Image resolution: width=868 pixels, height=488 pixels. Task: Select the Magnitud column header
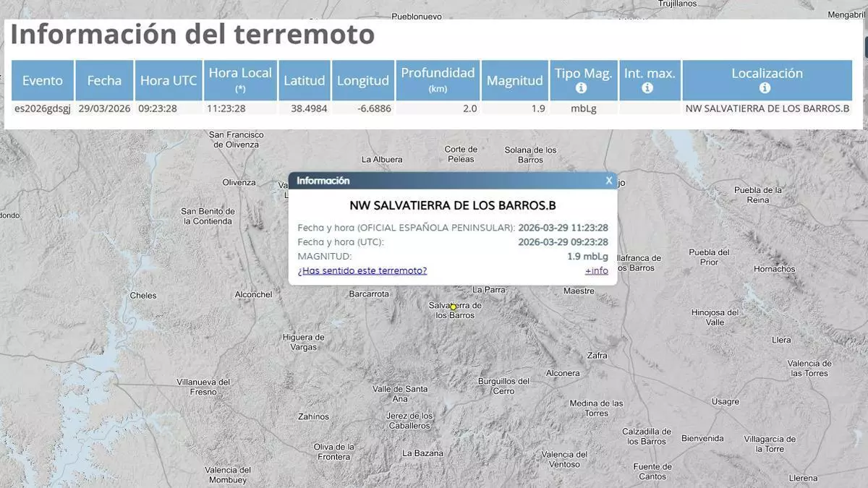coord(514,80)
